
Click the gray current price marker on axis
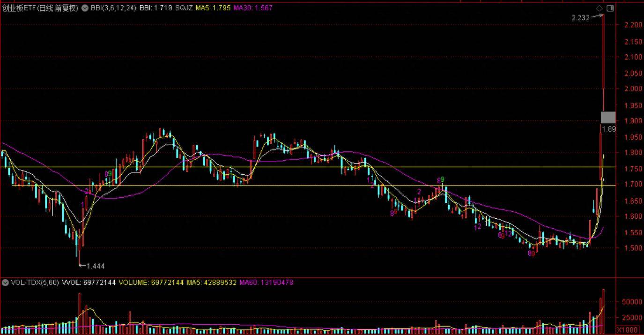(x=608, y=118)
